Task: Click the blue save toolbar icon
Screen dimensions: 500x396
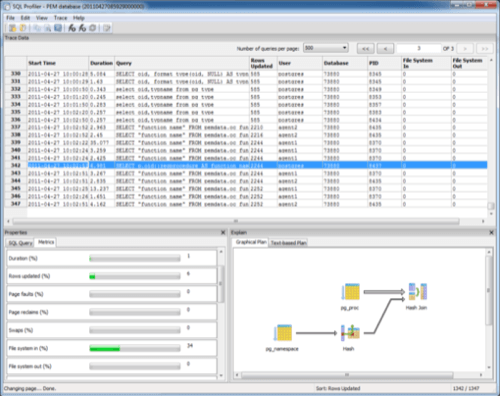Action: tap(58, 28)
